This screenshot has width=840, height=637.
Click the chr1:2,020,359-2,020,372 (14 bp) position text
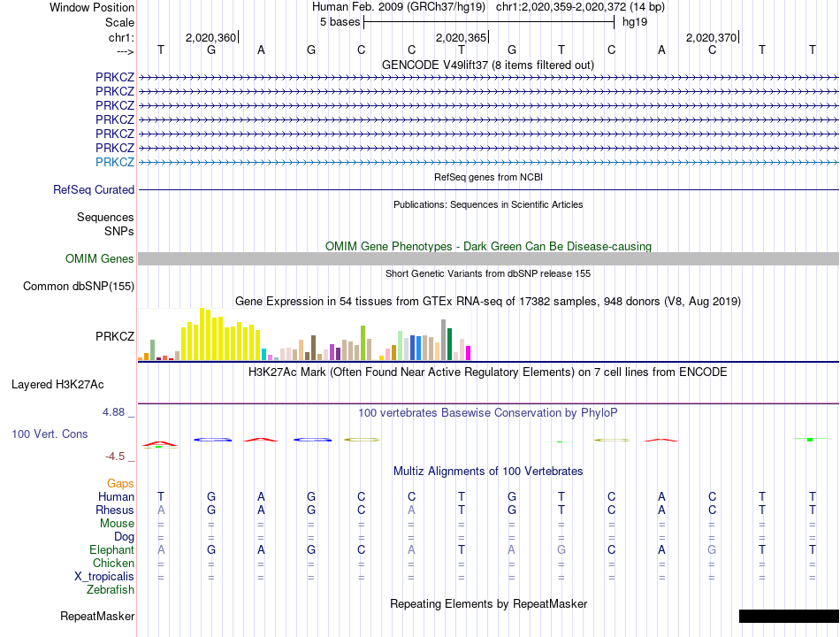(580, 7)
